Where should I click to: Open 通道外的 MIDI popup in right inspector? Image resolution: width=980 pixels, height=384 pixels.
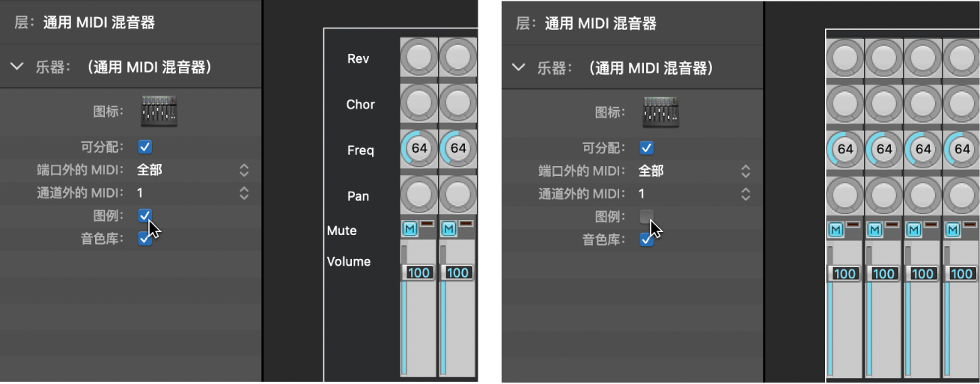(x=746, y=194)
